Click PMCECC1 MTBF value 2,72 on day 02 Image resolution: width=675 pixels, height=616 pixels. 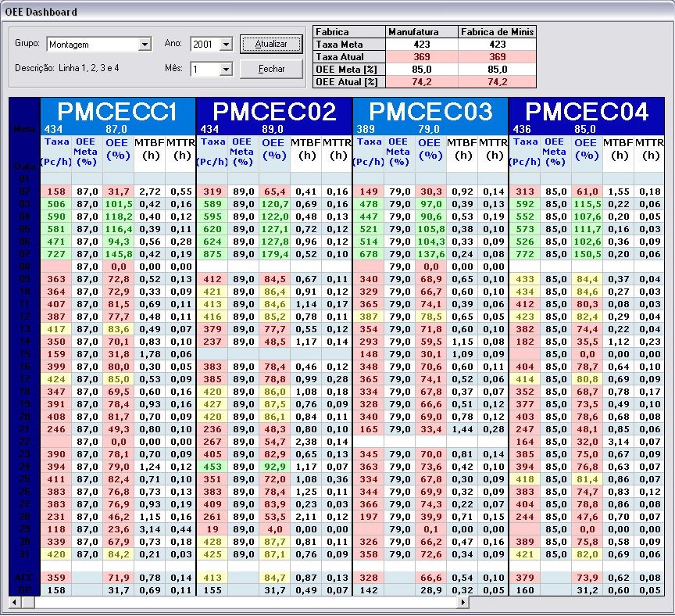pyautogui.click(x=150, y=192)
